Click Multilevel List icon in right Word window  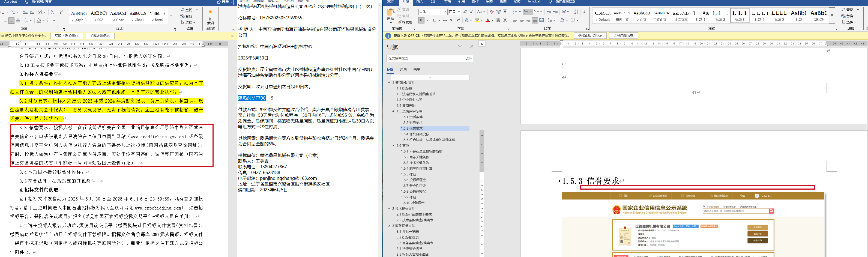pyautogui.click(x=537, y=12)
